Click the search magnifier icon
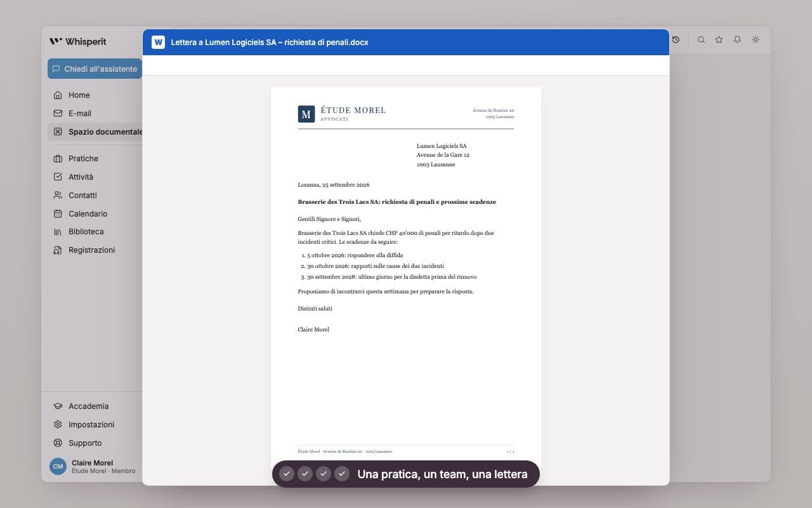The height and width of the screenshot is (508, 812). (701, 39)
